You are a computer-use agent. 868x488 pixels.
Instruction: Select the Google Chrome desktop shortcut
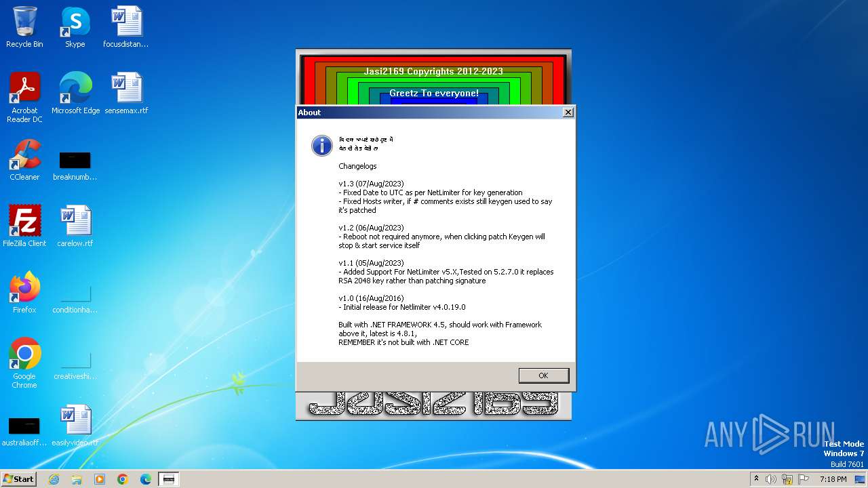24,363
